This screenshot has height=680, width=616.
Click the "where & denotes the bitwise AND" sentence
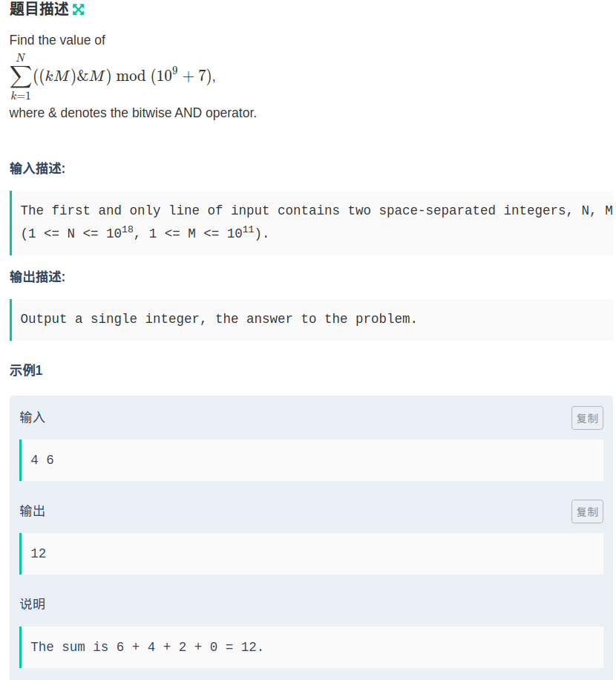pyautogui.click(x=133, y=114)
